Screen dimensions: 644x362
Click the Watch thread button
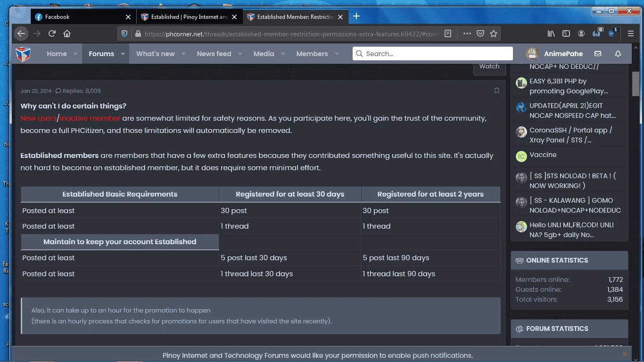tap(489, 67)
